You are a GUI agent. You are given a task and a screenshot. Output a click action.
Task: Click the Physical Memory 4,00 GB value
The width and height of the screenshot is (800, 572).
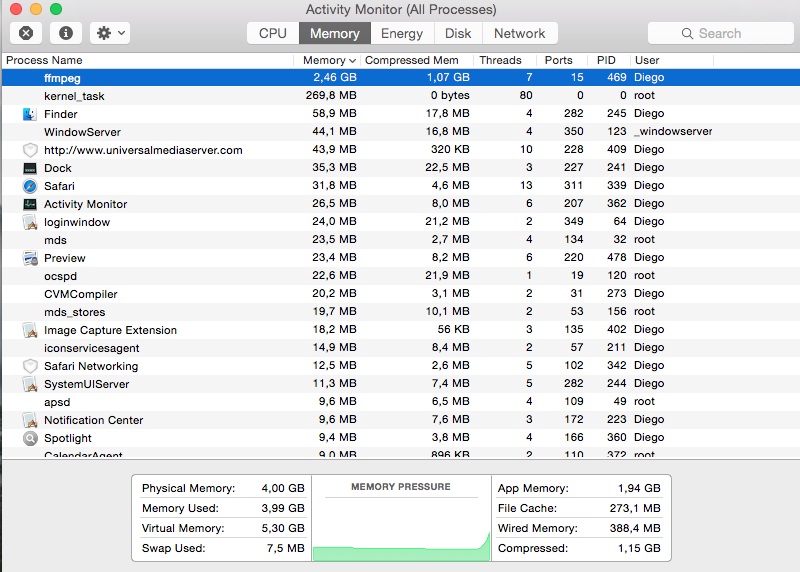283,488
